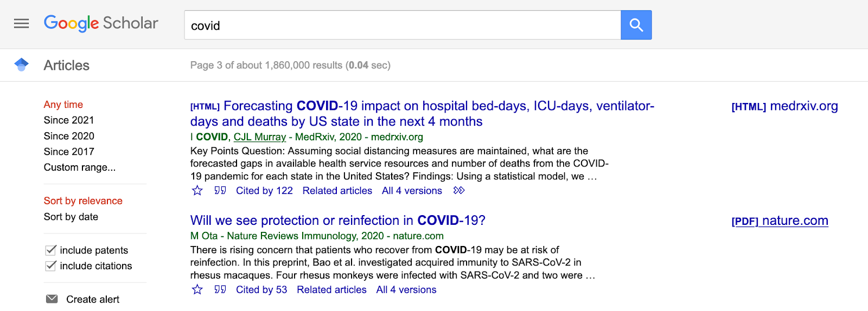Open All 4 versions of reinfection article
The image size is (868, 311).
(406, 290)
